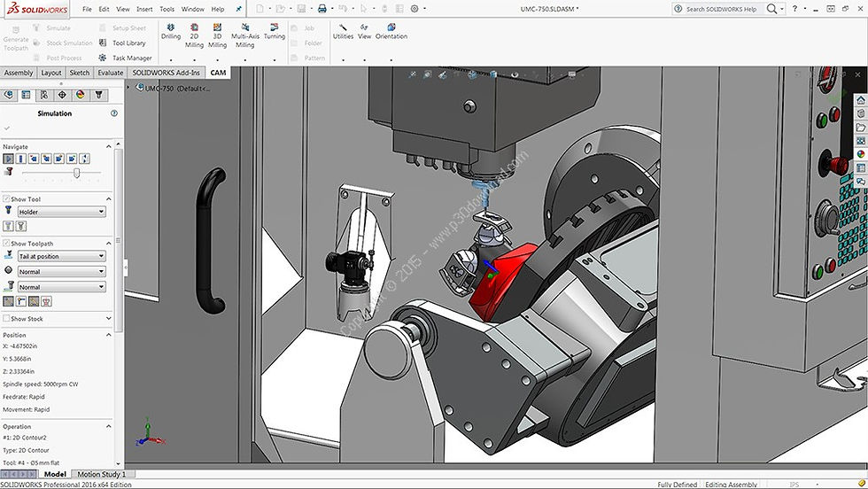Collapse the Show Toolpath section

click(x=108, y=243)
